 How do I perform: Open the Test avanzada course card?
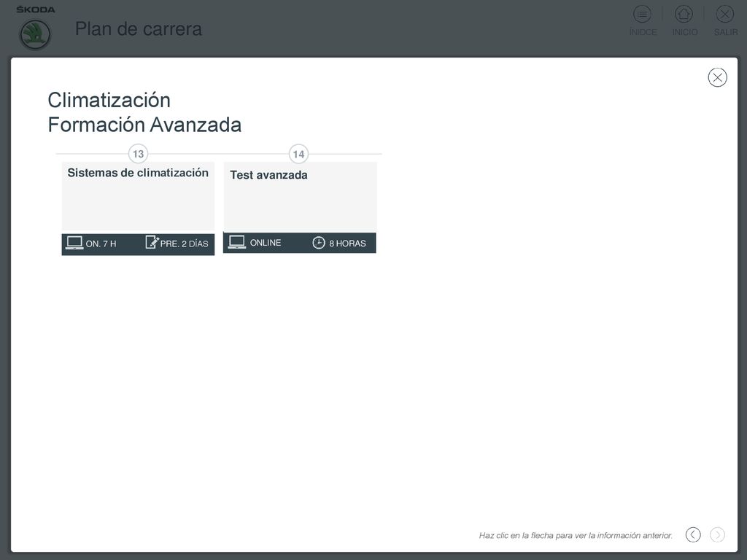[300, 208]
